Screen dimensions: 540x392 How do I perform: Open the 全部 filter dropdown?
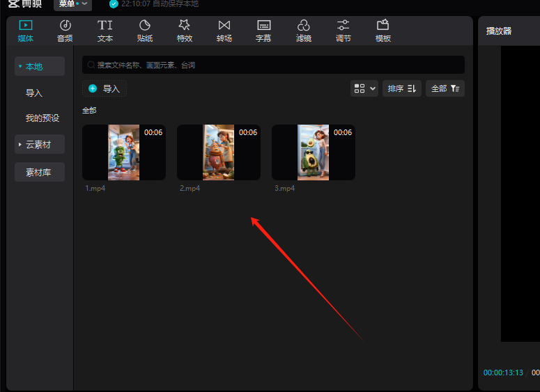[445, 88]
